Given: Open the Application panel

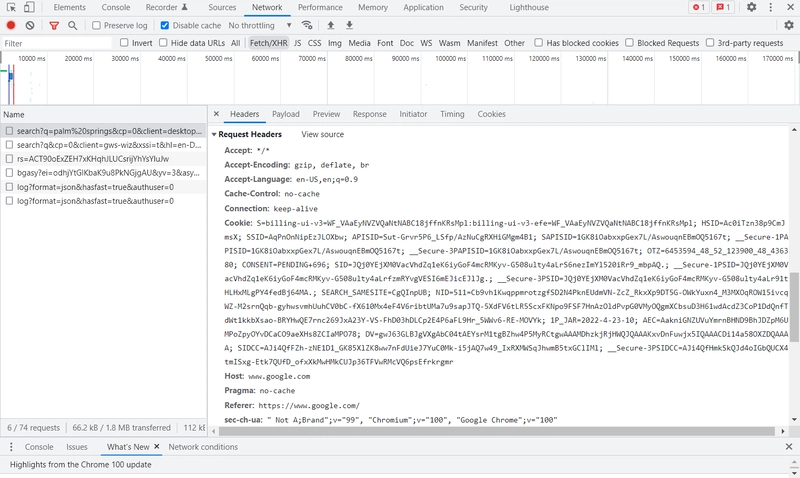Looking at the screenshot, I should [423, 7].
